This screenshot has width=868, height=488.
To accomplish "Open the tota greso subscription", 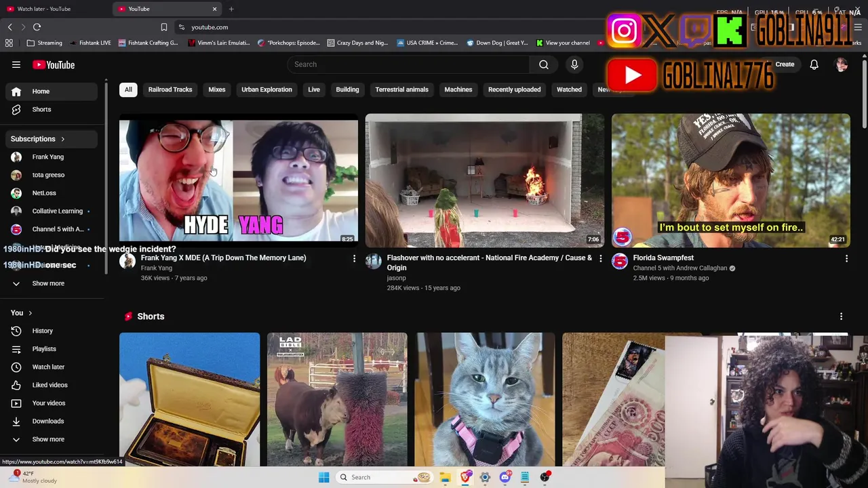I will coord(52,175).
